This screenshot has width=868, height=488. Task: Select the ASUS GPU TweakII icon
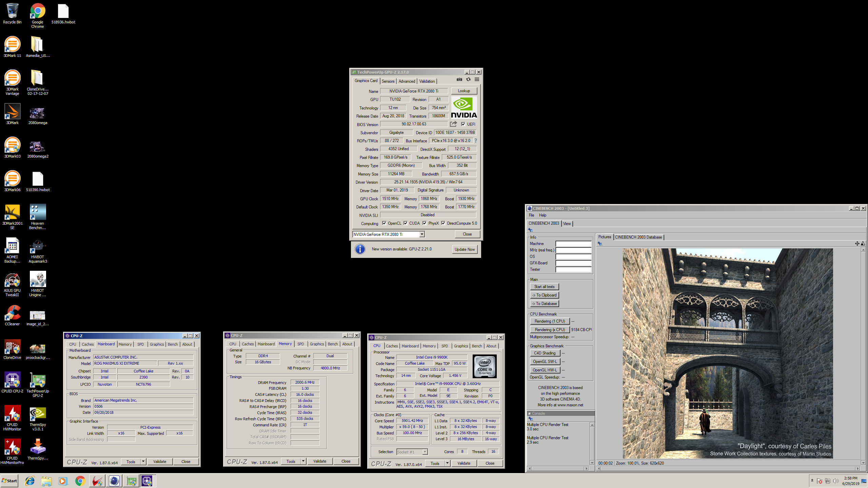pyautogui.click(x=12, y=284)
